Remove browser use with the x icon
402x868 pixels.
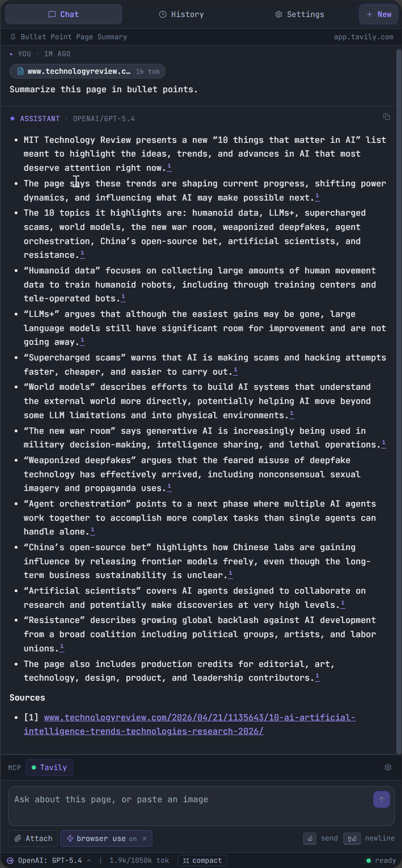coord(144,838)
